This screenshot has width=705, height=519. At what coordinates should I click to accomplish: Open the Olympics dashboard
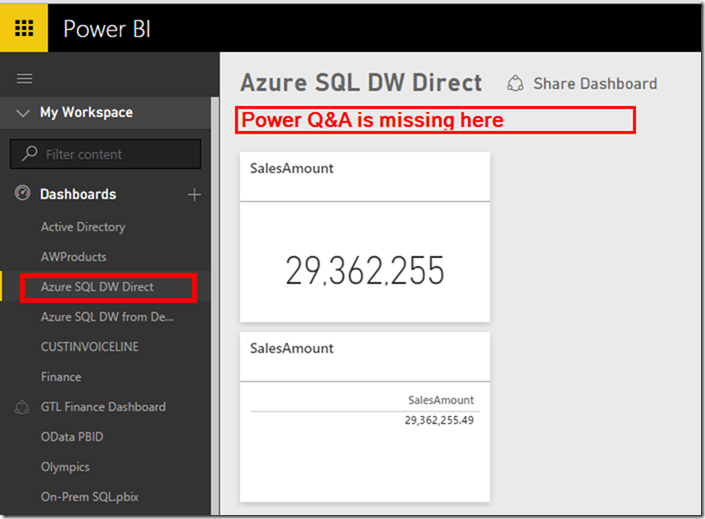coord(65,467)
